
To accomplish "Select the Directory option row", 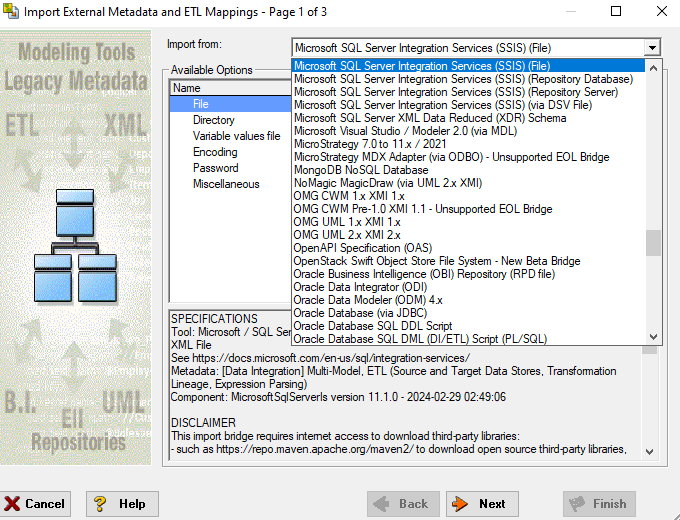I will click(231, 120).
